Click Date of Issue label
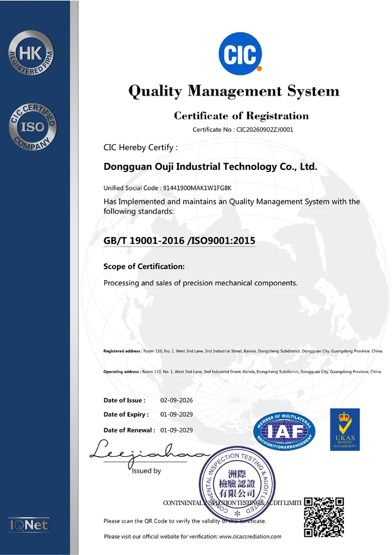Viewport: 392px width, 555px height. 124,400
